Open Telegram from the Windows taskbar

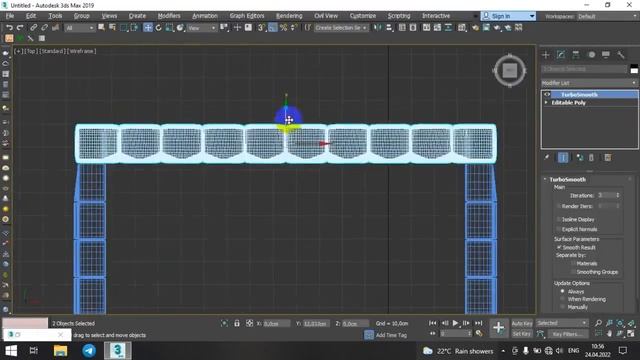click(89, 351)
